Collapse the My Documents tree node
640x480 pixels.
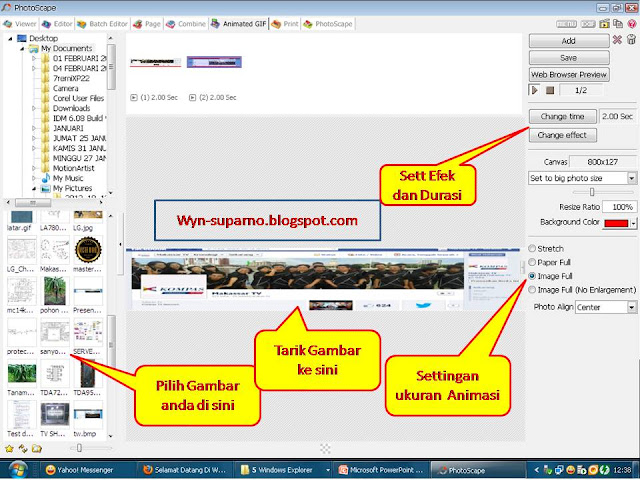coord(22,49)
